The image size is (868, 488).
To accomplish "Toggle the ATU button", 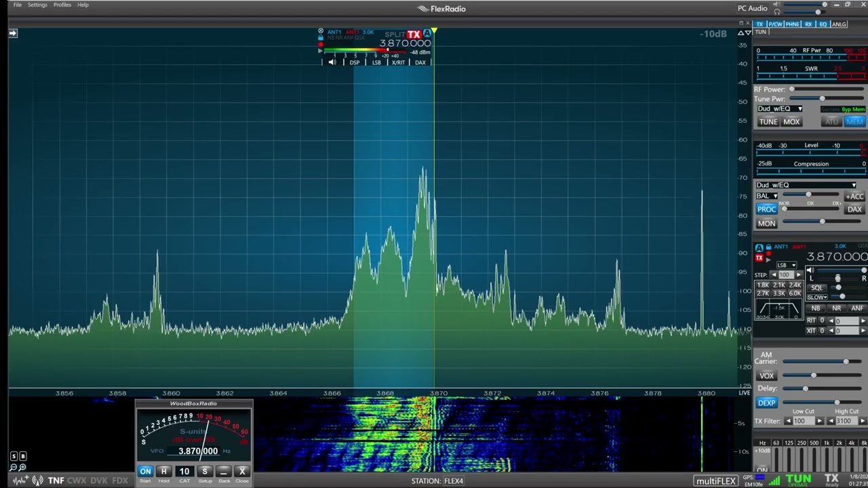I will pyautogui.click(x=831, y=122).
